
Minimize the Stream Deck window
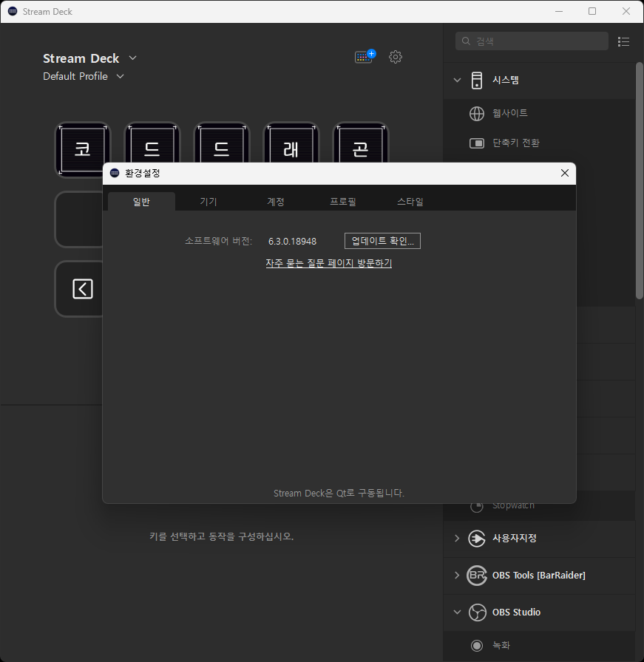(559, 11)
